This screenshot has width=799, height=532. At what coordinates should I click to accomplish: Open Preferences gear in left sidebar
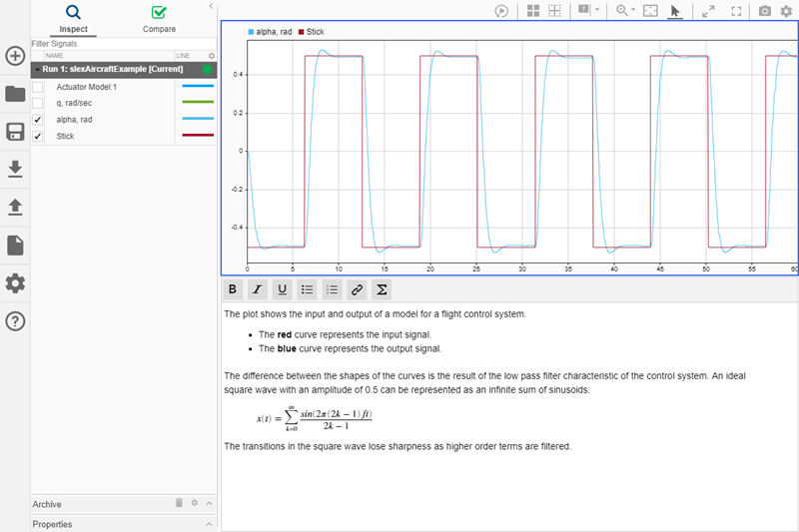(15, 283)
